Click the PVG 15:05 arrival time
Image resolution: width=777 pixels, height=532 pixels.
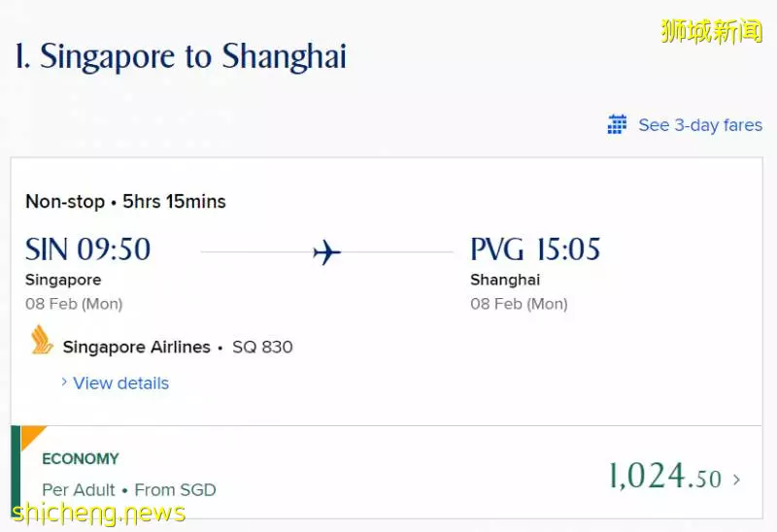535,249
